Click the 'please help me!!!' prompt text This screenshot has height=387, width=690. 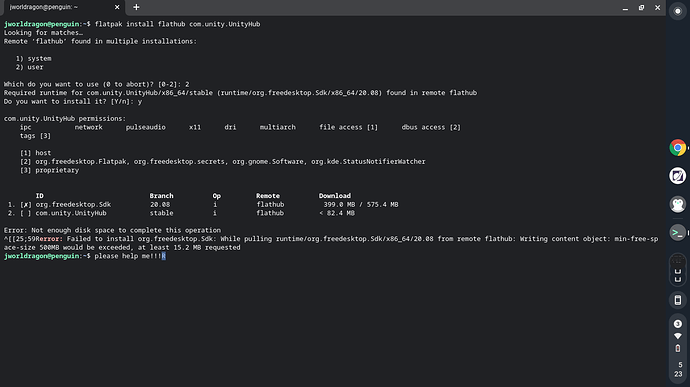128,256
